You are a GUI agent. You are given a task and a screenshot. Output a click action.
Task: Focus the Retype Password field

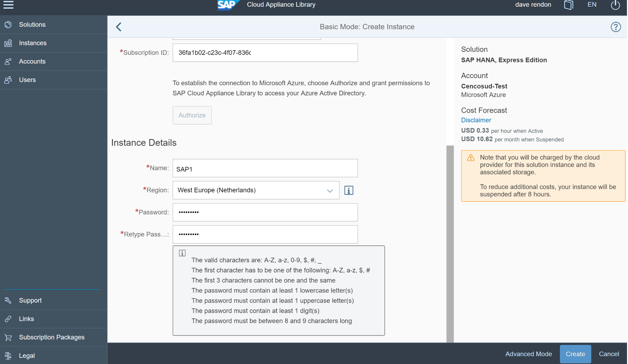[265, 235]
